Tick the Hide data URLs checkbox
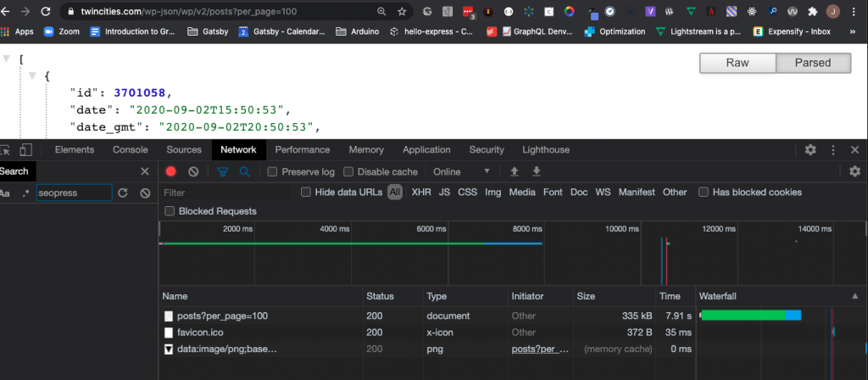Screen dimensions: 868x380 306,193
